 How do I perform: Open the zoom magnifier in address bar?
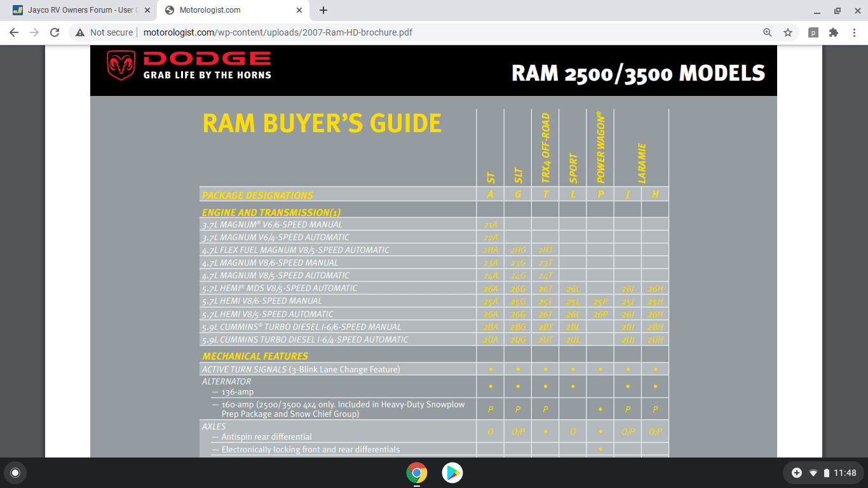click(768, 32)
